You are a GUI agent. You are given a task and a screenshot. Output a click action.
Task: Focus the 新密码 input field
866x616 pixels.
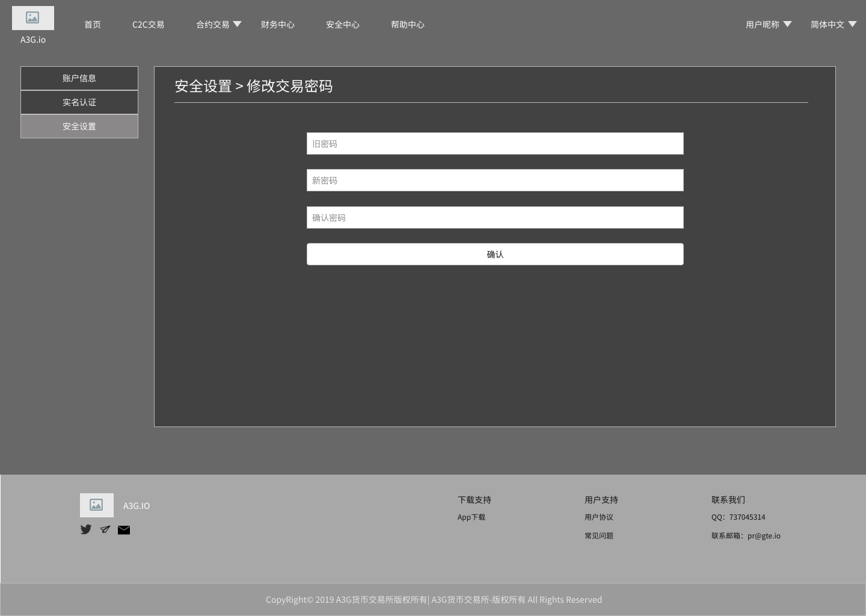(x=495, y=180)
